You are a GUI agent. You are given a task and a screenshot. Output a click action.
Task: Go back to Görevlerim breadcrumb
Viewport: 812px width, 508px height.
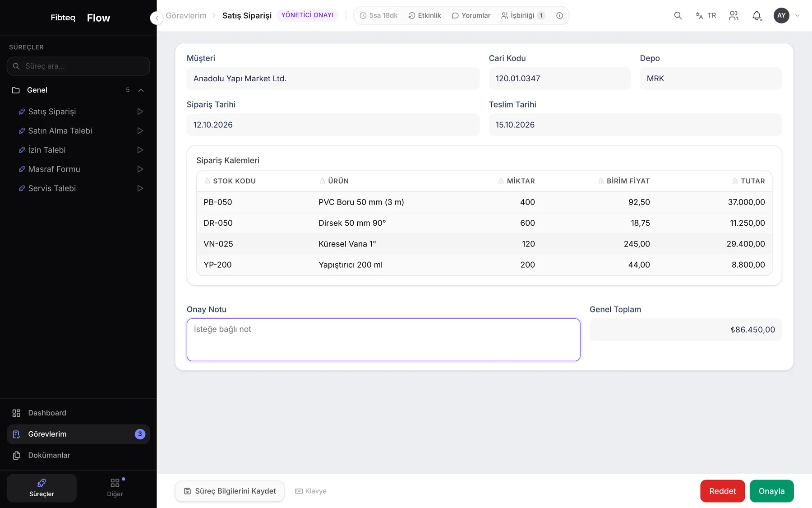186,15
